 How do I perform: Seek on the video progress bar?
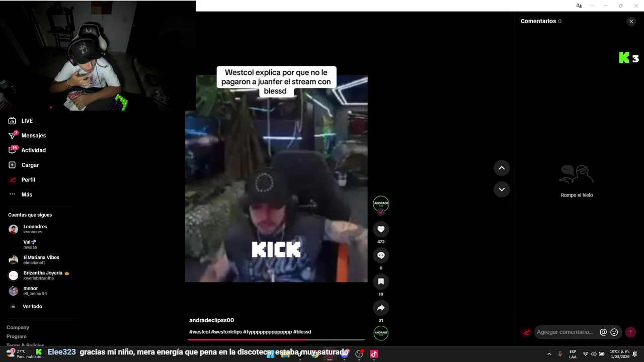click(x=276, y=340)
